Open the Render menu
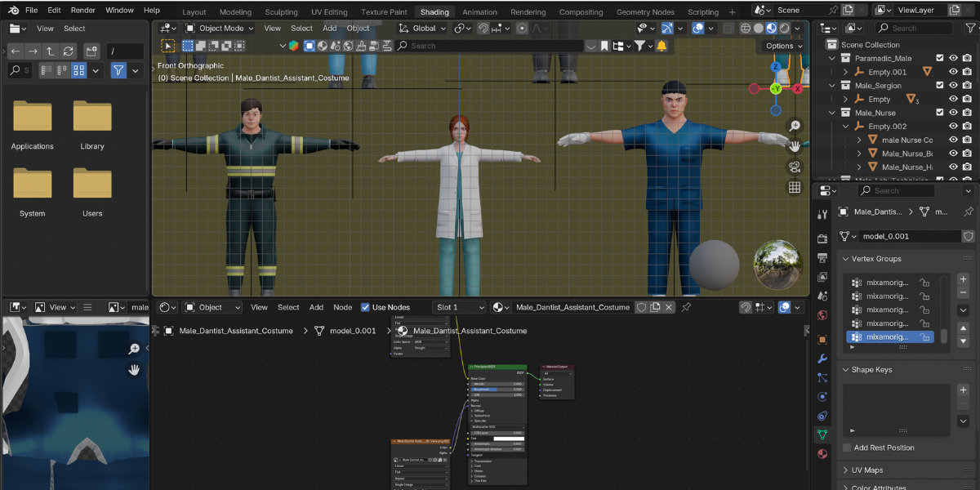Viewport: 980px width, 490px height. tap(85, 11)
